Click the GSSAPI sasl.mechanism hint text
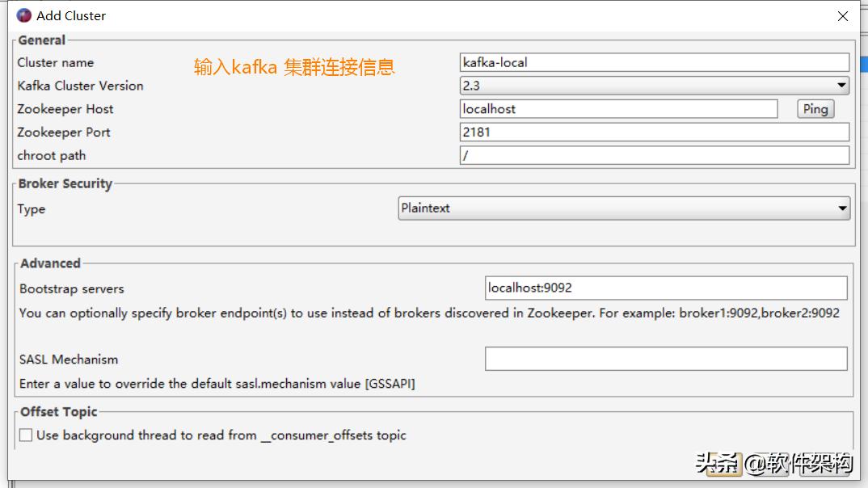 click(x=217, y=384)
